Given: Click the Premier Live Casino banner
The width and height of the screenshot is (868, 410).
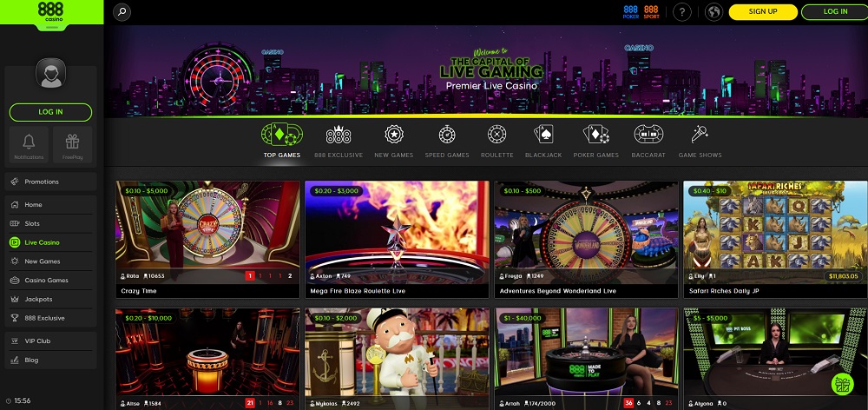Looking at the screenshot, I should click(486, 71).
